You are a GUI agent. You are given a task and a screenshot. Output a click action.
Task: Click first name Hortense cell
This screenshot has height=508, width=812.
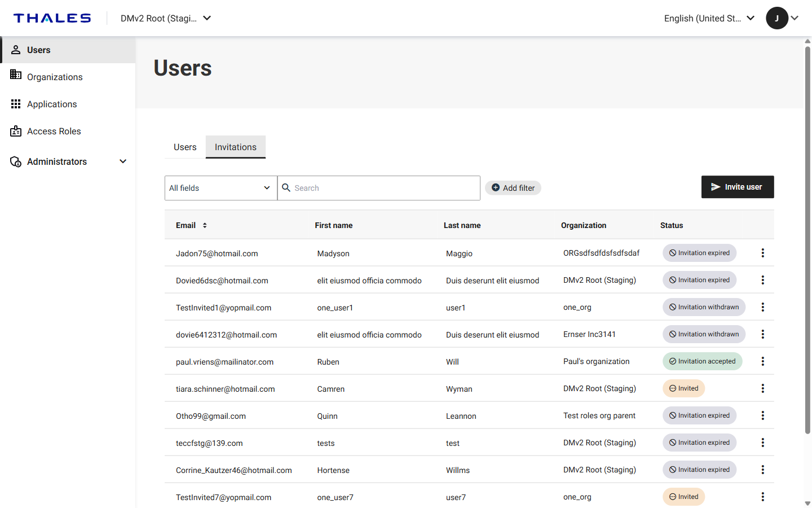point(333,470)
